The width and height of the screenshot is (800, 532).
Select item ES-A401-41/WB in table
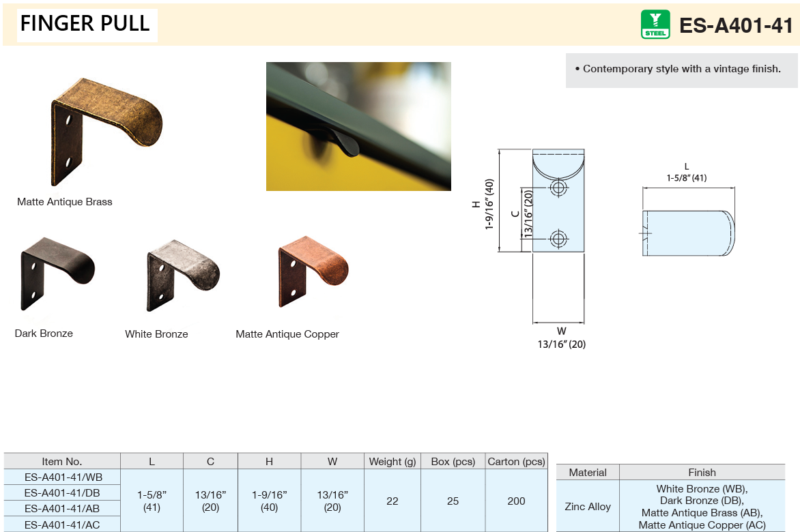click(62, 477)
